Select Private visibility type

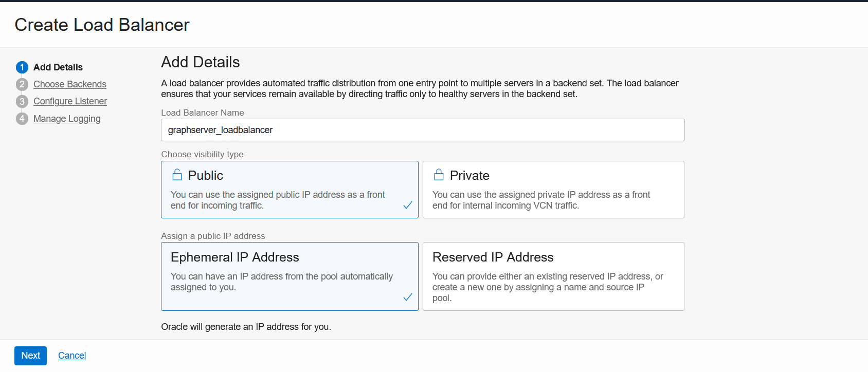coord(553,190)
